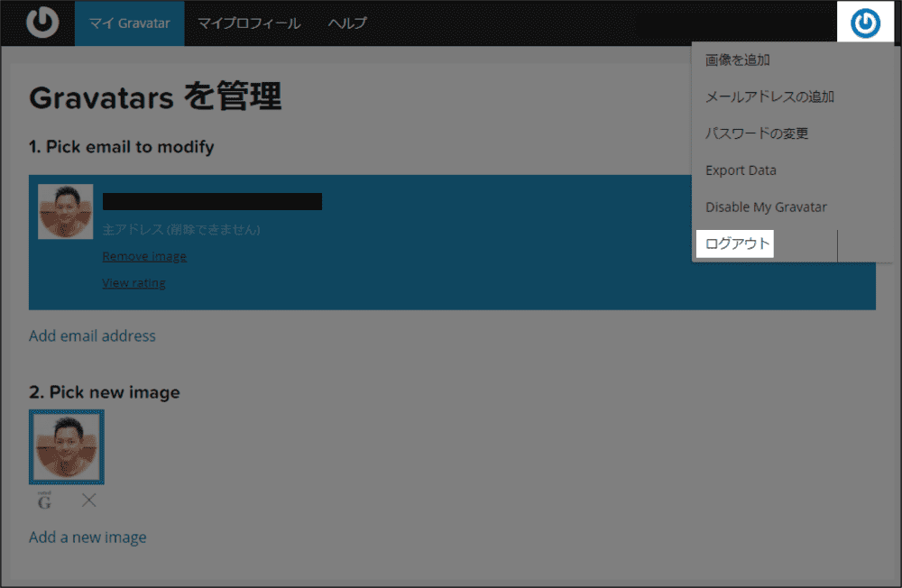Viewport: 902px width, 588px height.
Task: Click the 1. Pick email to modify heading
Action: pyautogui.click(x=122, y=147)
